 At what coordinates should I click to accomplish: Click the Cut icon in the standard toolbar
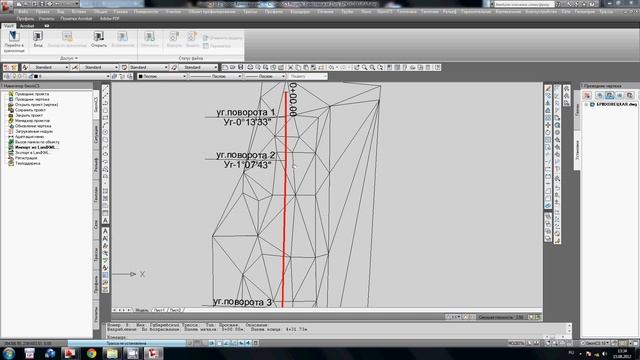(x=291, y=67)
